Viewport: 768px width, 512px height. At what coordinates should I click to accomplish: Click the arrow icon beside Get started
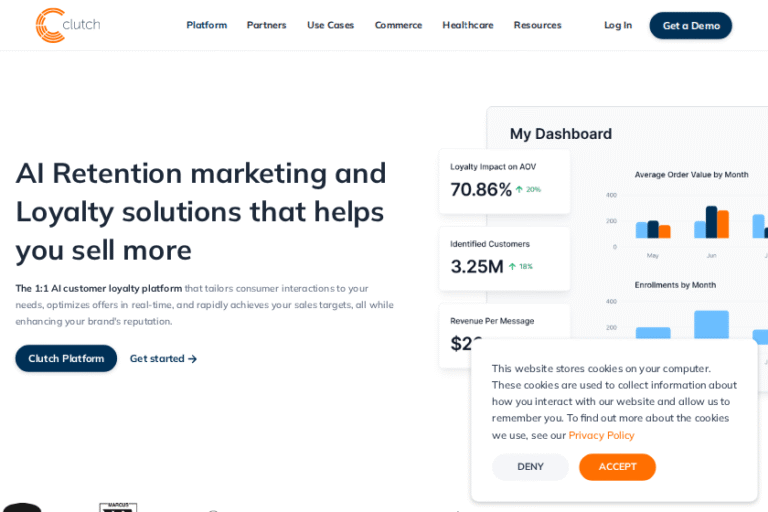pyautogui.click(x=192, y=359)
